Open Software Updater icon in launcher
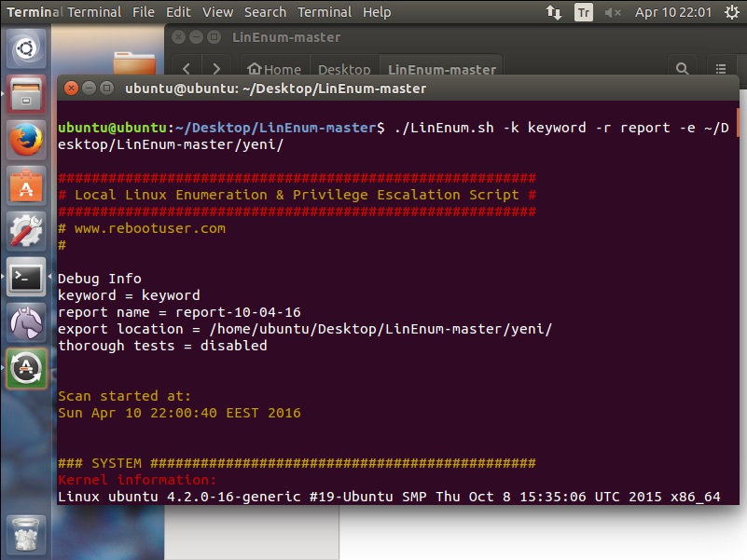 coord(26,368)
